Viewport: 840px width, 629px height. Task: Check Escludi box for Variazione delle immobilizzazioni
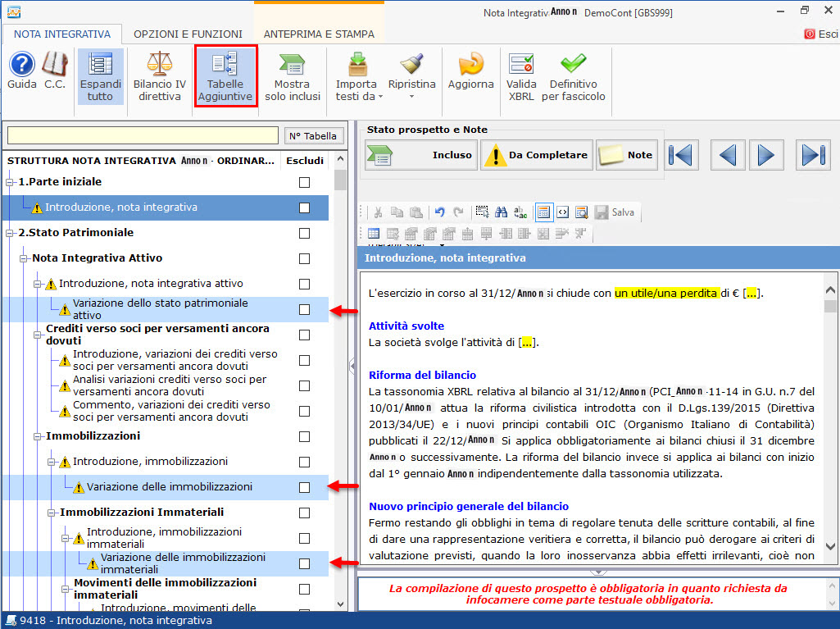pyautogui.click(x=305, y=487)
